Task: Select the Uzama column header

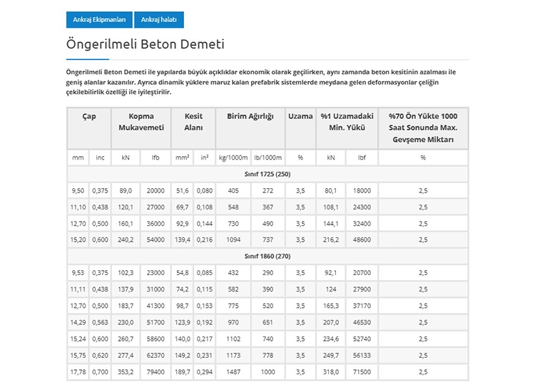Action: click(x=300, y=116)
